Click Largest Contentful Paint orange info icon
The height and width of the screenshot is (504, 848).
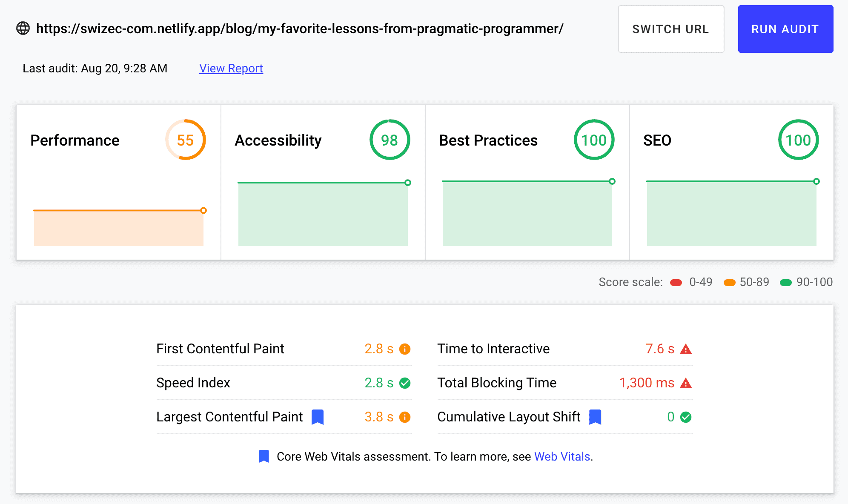pos(405,417)
